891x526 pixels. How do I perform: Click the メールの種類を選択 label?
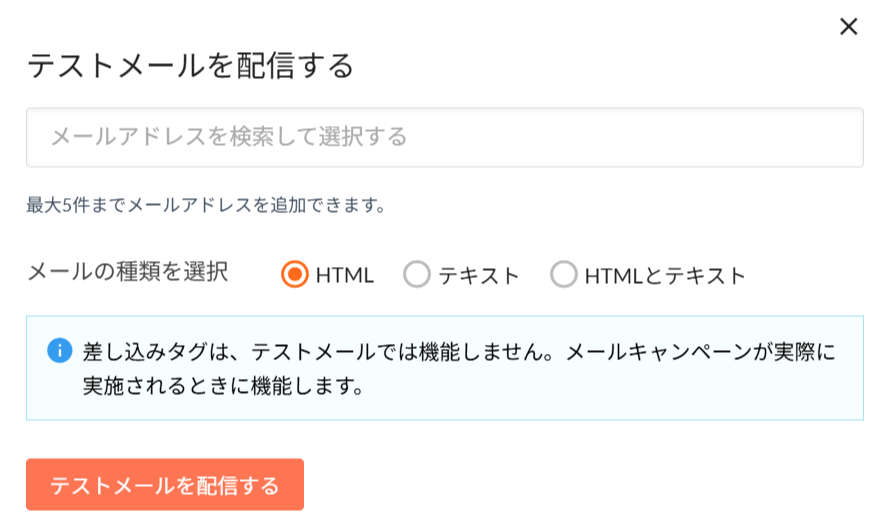coord(127,272)
